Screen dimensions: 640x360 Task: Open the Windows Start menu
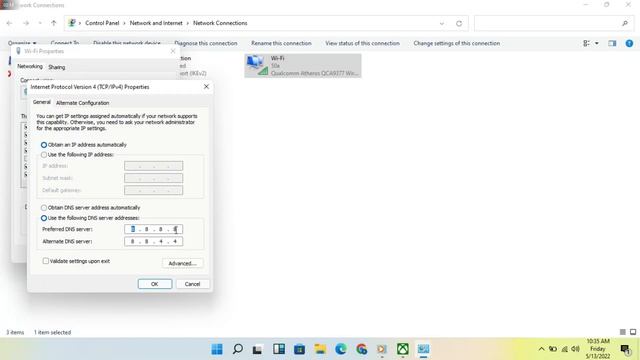[x=217, y=349]
